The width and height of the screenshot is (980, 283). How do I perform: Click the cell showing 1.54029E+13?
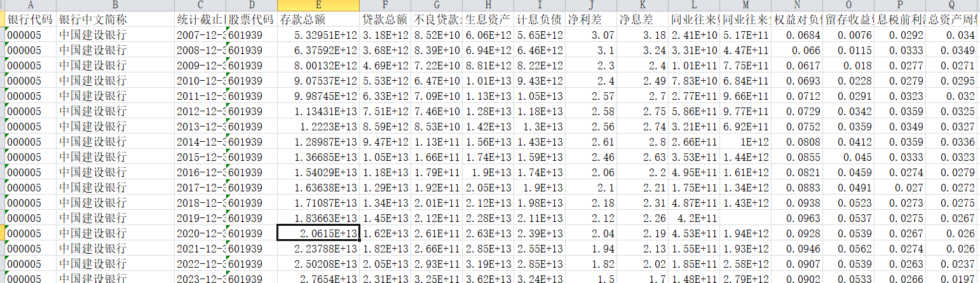tap(318, 172)
